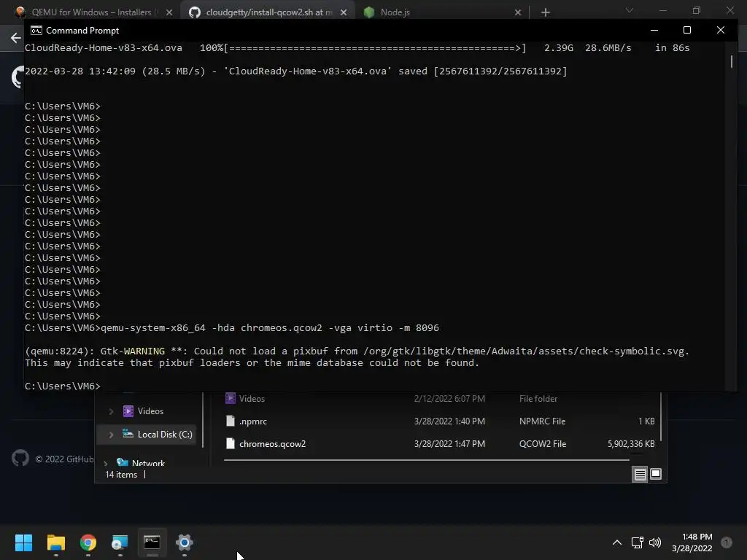Click the QCOW2 File type cell
The width and height of the screenshot is (747, 560).
point(543,444)
